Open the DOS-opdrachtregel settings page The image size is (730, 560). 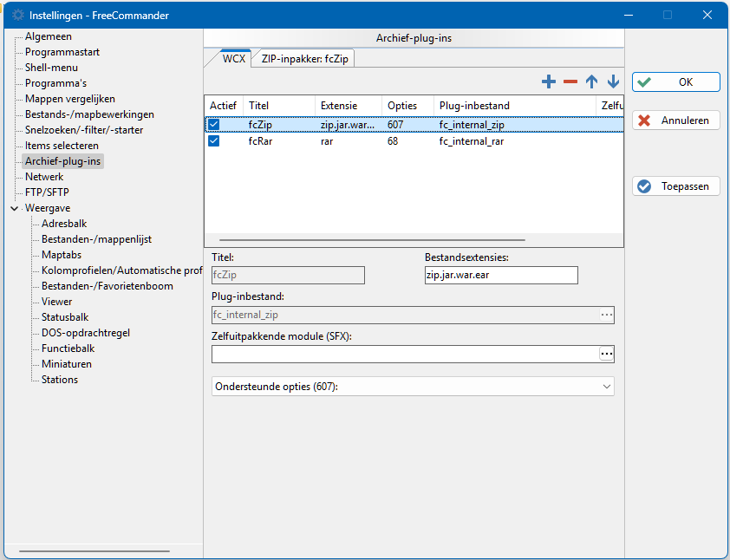[86, 333]
